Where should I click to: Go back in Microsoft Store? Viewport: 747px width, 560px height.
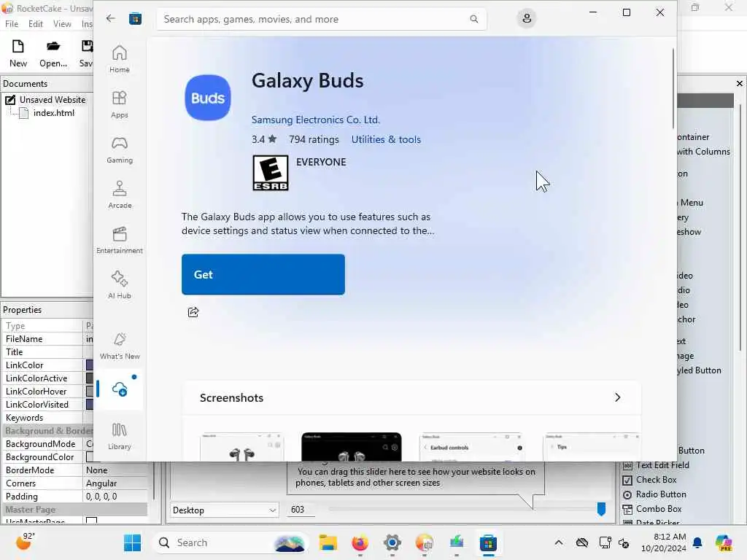111,18
